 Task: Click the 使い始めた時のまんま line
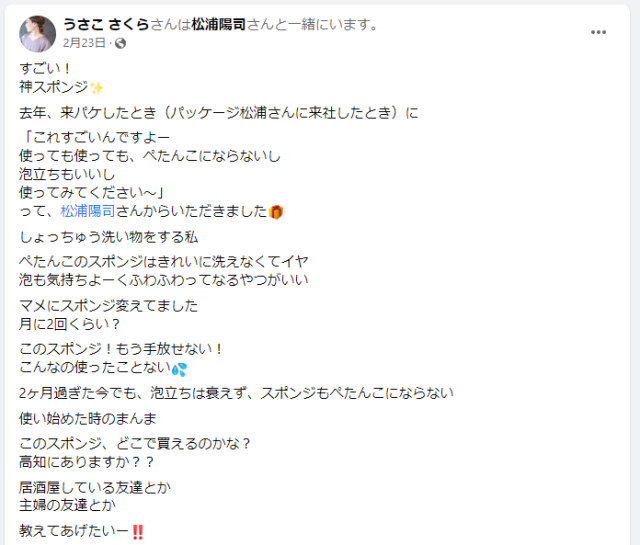click(x=88, y=418)
